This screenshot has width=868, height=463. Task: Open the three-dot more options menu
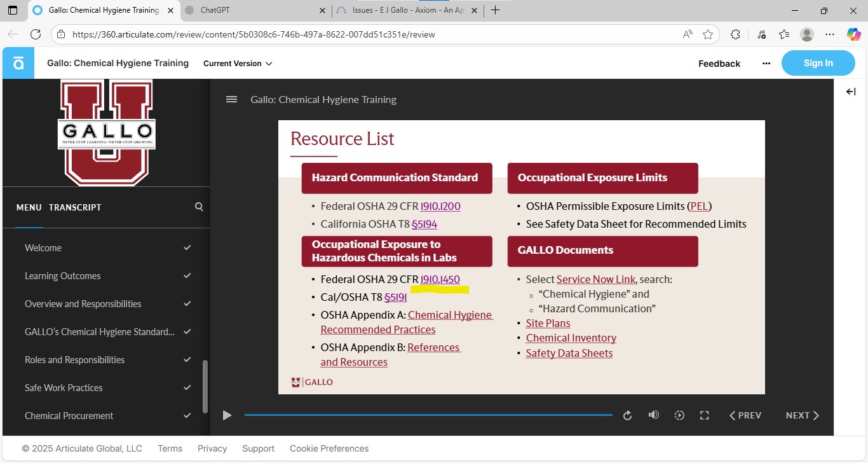[x=766, y=64]
